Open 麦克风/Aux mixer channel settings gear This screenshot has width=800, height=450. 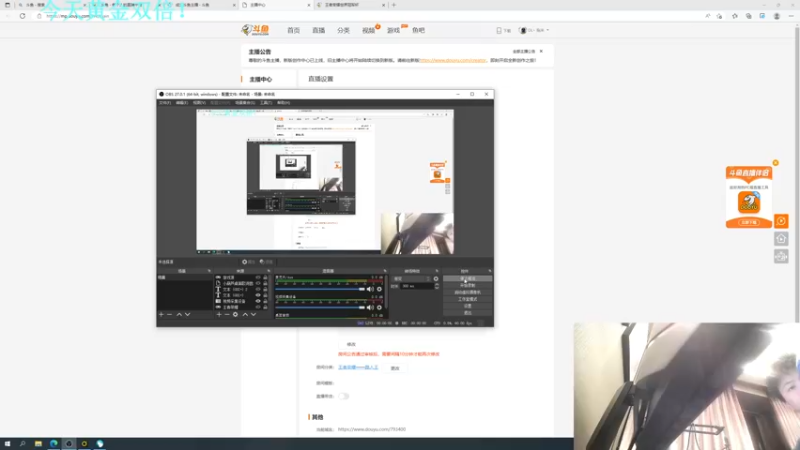pyautogui.click(x=379, y=289)
